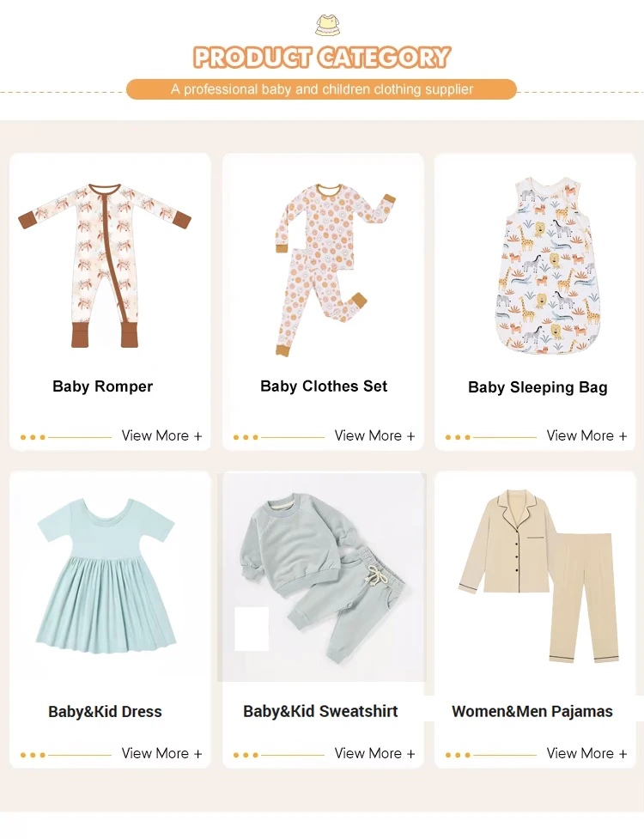Click the PRODUCT CATEGORY heading
The height and width of the screenshot is (839, 644).
click(322, 58)
